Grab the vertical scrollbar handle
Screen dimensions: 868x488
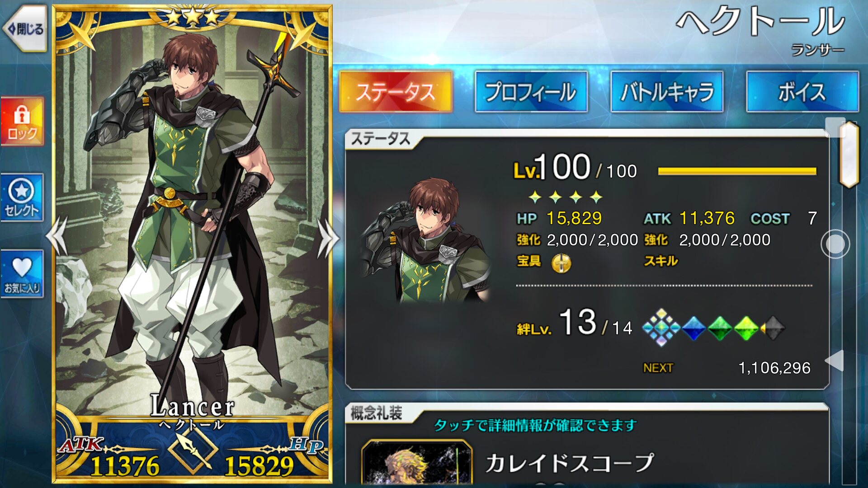tap(849, 155)
